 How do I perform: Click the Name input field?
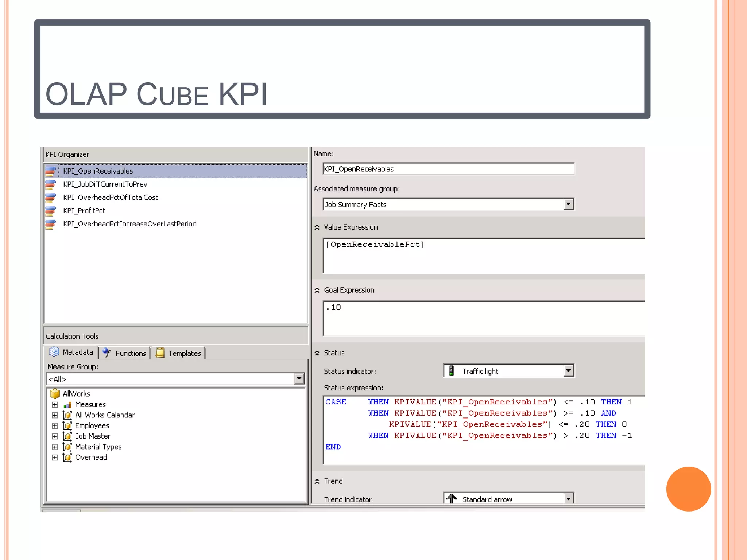pos(449,169)
